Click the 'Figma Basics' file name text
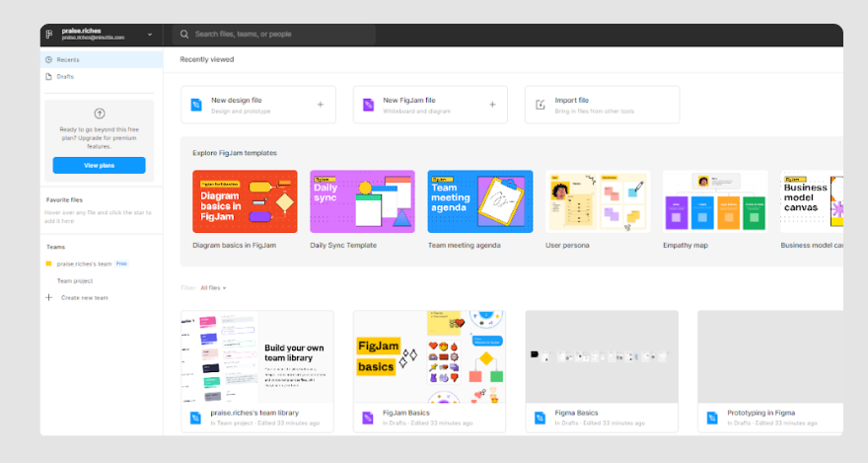Image resolution: width=868 pixels, height=463 pixels. 576,414
